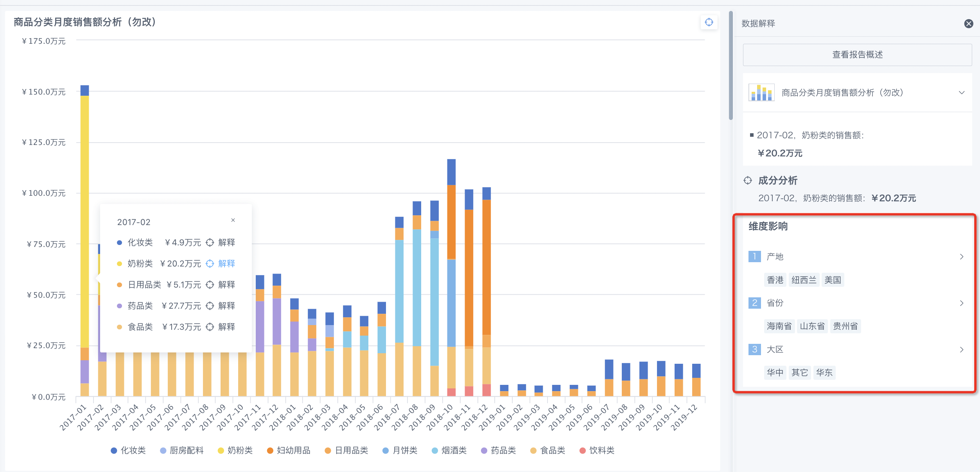The height and width of the screenshot is (472, 980).
Task: Click the 2017-02 tooltip heading
Action: (x=134, y=222)
